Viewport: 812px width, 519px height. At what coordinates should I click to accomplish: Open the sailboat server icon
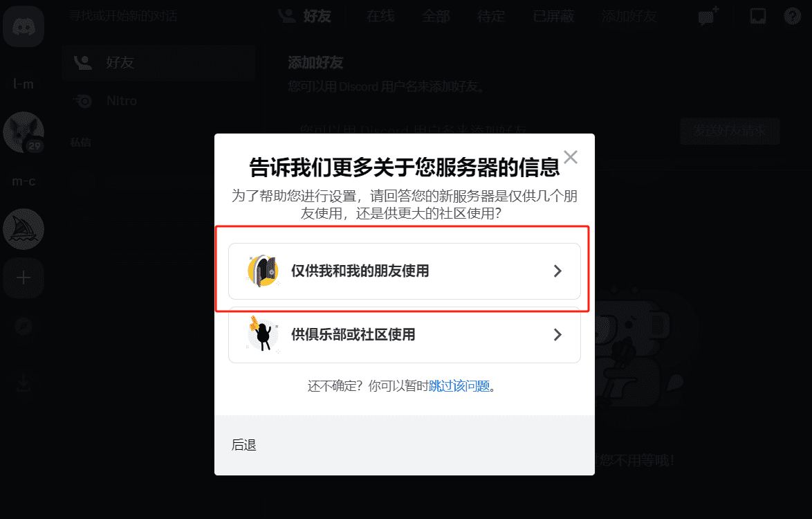pyautogui.click(x=24, y=230)
